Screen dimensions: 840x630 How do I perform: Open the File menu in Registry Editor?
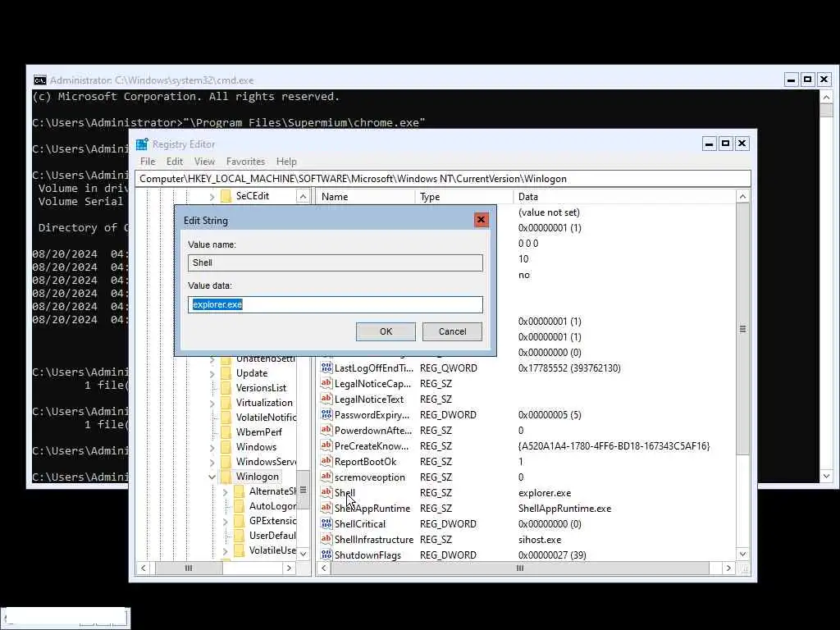point(148,162)
